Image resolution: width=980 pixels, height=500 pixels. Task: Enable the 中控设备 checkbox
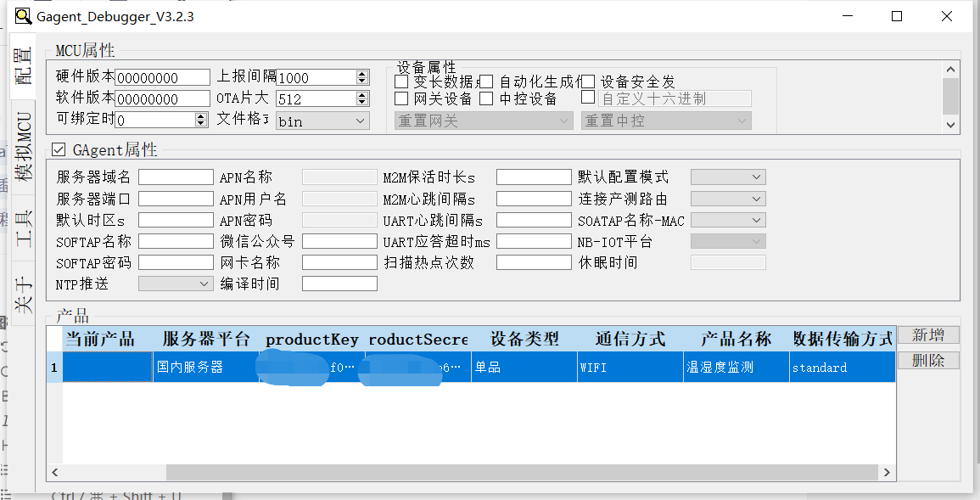pyautogui.click(x=486, y=98)
